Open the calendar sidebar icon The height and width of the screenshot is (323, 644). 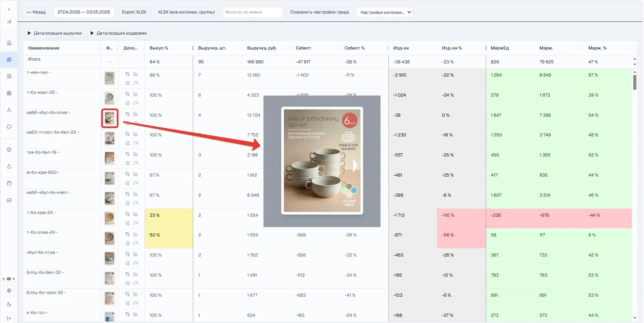click(x=9, y=183)
